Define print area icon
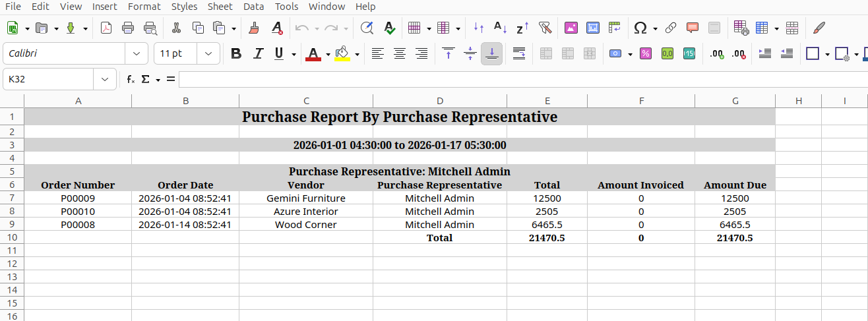868x321 pixels. (741, 28)
